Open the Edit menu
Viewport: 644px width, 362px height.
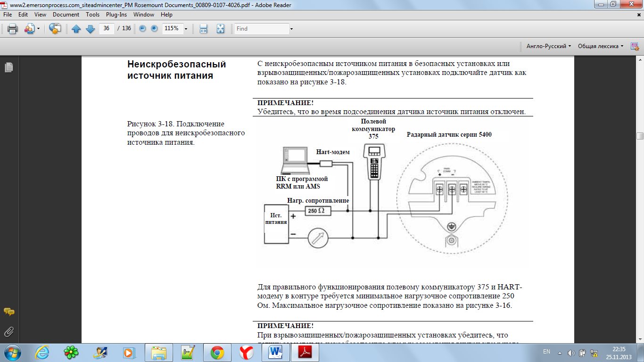click(x=23, y=15)
